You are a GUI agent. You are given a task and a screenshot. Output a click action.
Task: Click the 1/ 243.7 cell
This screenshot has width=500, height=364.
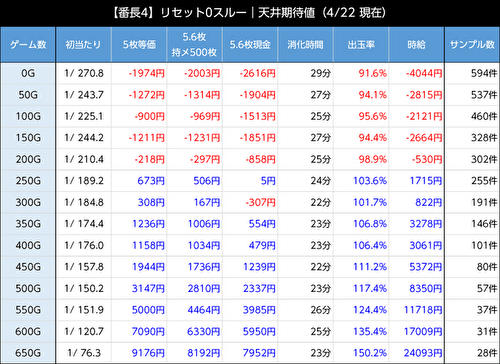(x=84, y=95)
